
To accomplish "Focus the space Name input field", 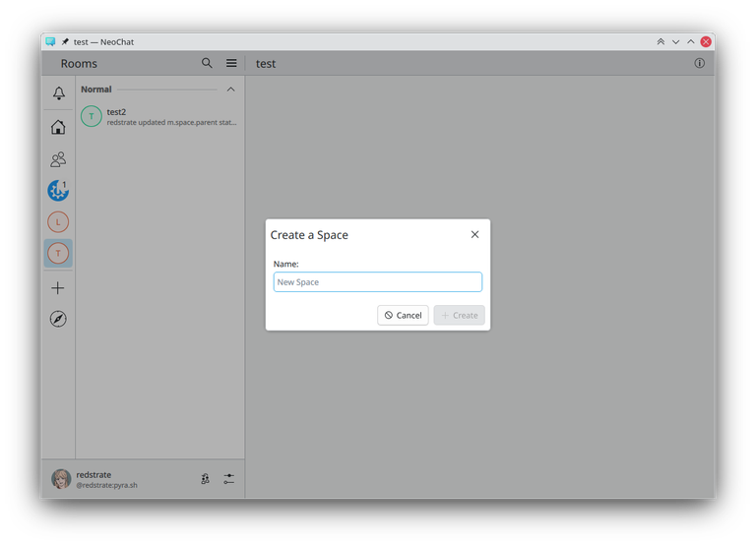I will [x=378, y=282].
